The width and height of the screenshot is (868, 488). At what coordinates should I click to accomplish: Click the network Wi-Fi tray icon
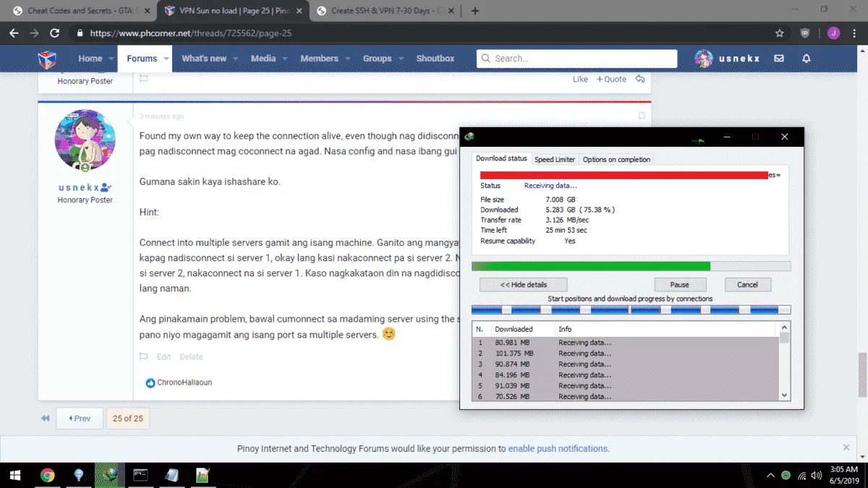click(x=801, y=475)
